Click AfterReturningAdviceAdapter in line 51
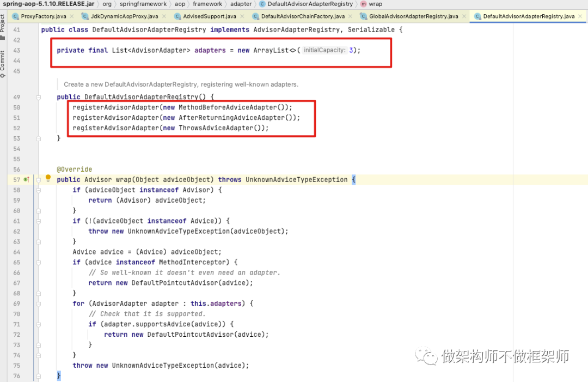Viewport: 588px width, 382px height. [x=232, y=118]
